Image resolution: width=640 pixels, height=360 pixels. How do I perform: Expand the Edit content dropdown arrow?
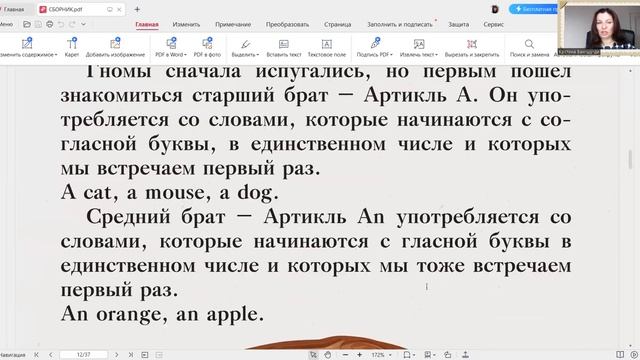click(x=56, y=55)
